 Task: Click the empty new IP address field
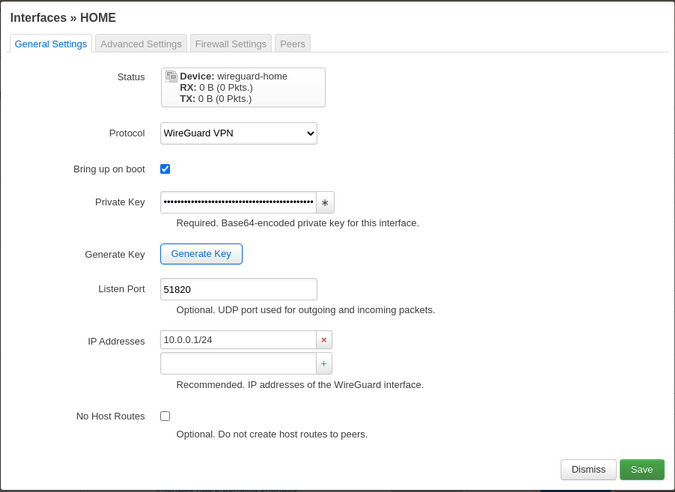[238, 364]
